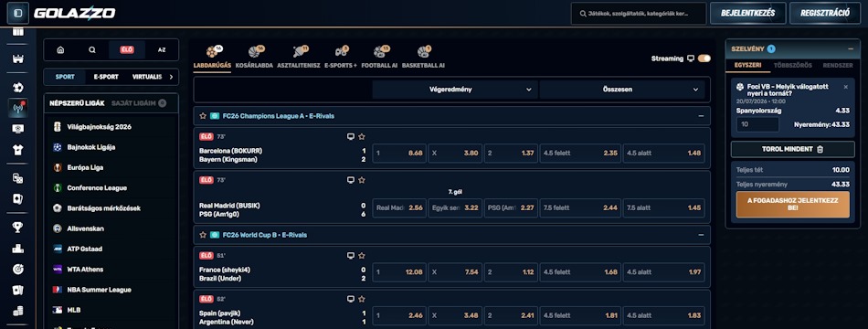Select the Football AI tab
This screenshot has width=868, height=329.
[379, 58]
